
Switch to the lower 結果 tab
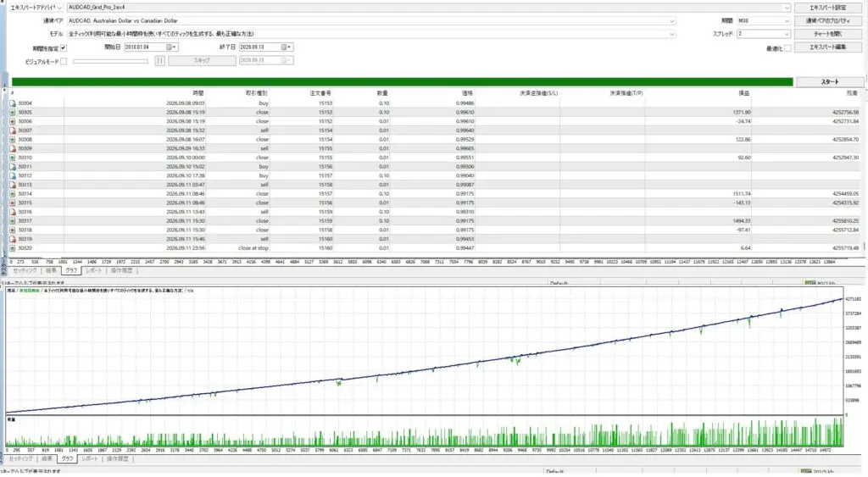[x=47, y=458]
